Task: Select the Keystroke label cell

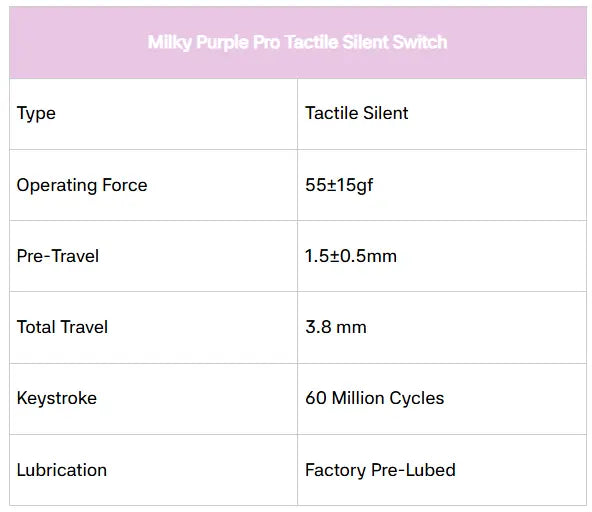Action: [x=153, y=399]
